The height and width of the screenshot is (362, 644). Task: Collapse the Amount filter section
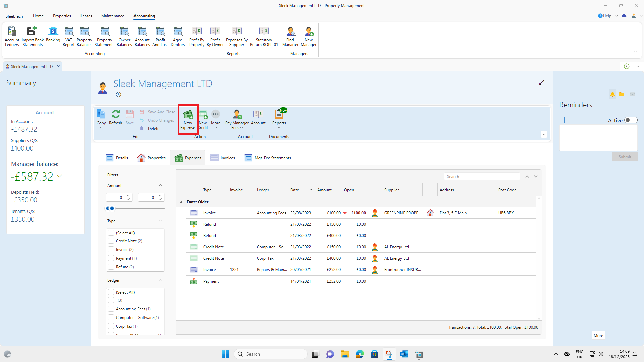160,186
